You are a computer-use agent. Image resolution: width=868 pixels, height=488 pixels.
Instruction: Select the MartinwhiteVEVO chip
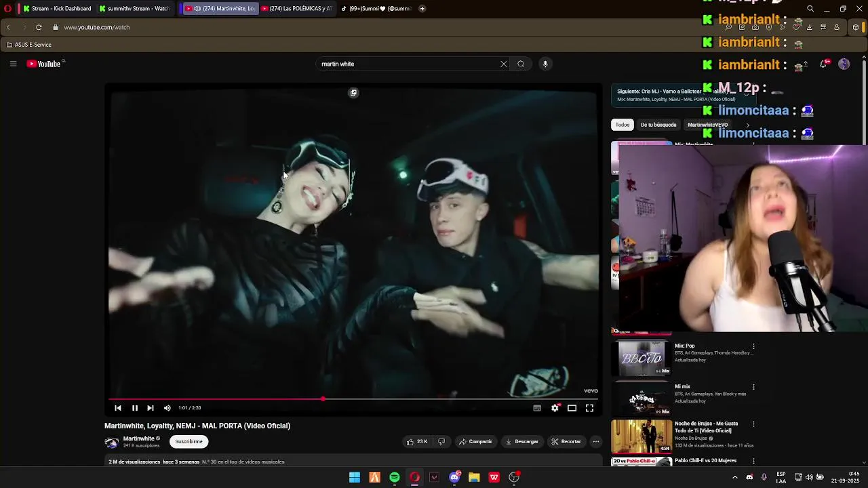707,125
